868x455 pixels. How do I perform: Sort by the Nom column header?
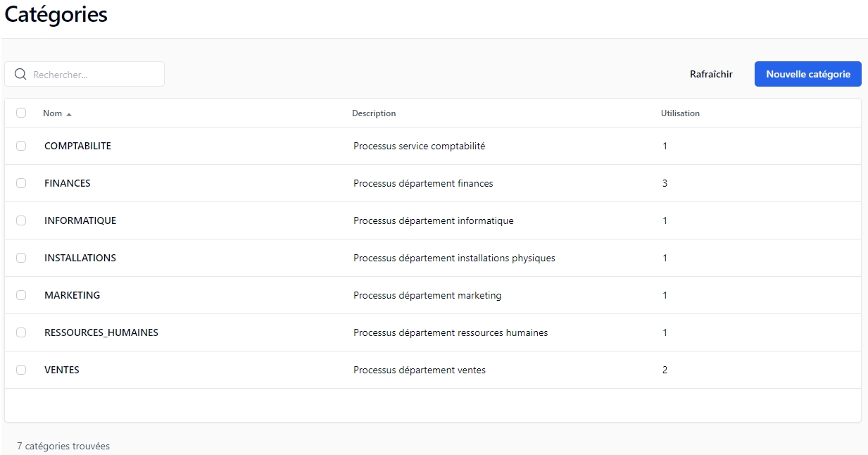(x=53, y=113)
